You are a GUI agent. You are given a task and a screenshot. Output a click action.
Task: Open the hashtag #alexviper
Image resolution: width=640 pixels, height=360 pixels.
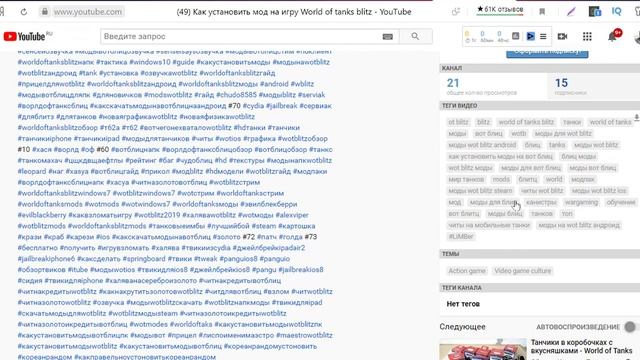(292, 215)
